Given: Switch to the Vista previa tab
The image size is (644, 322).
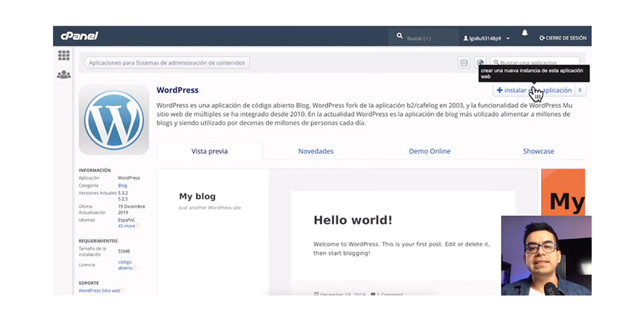Looking at the screenshot, I should [x=210, y=151].
